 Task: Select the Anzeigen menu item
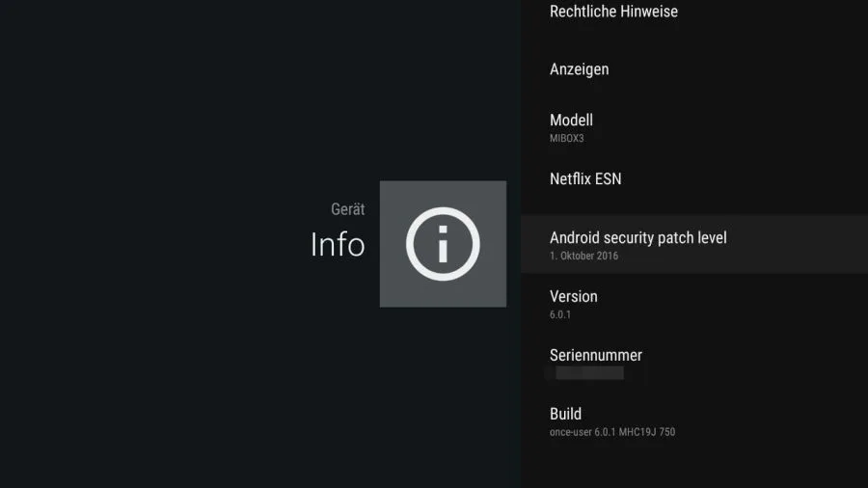coord(694,69)
